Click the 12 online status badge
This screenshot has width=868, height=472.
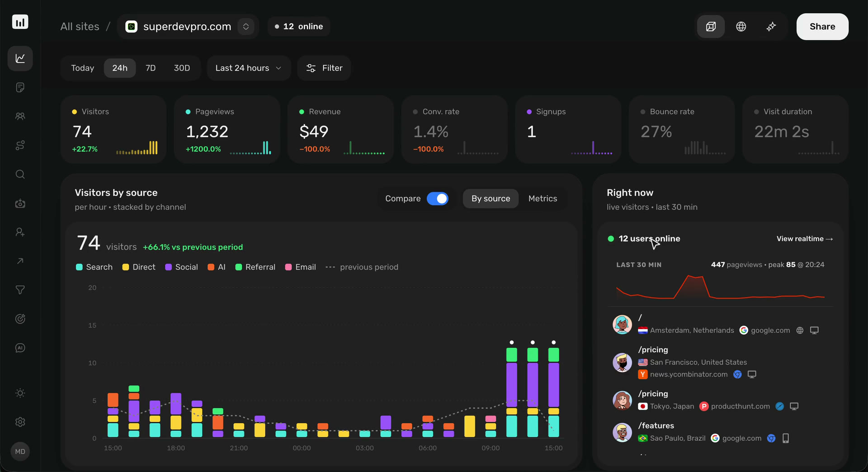[x=299, y=27]
